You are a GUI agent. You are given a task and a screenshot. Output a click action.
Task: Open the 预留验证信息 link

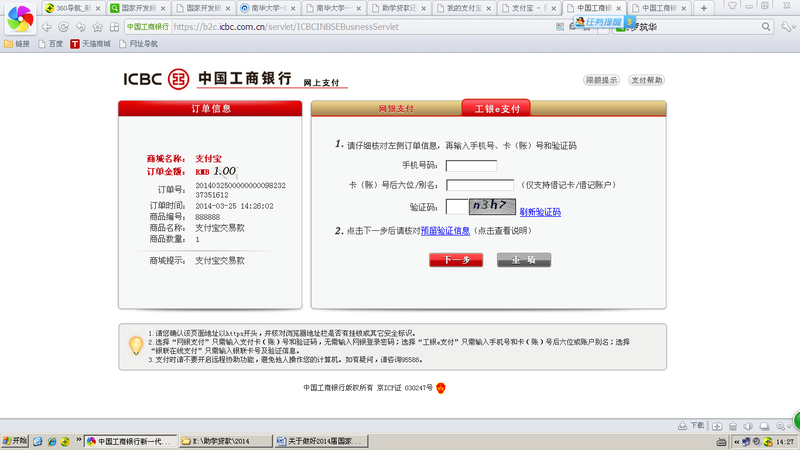445,231
